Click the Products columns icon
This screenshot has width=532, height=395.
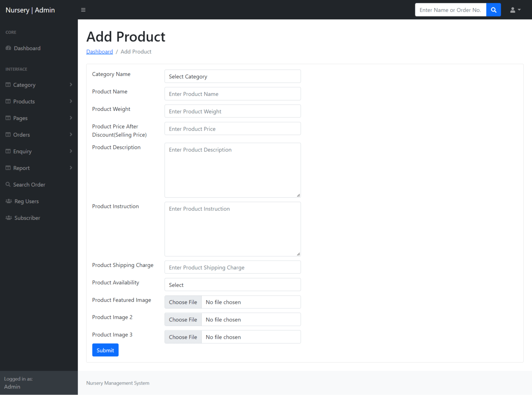[x=8, y=102]
